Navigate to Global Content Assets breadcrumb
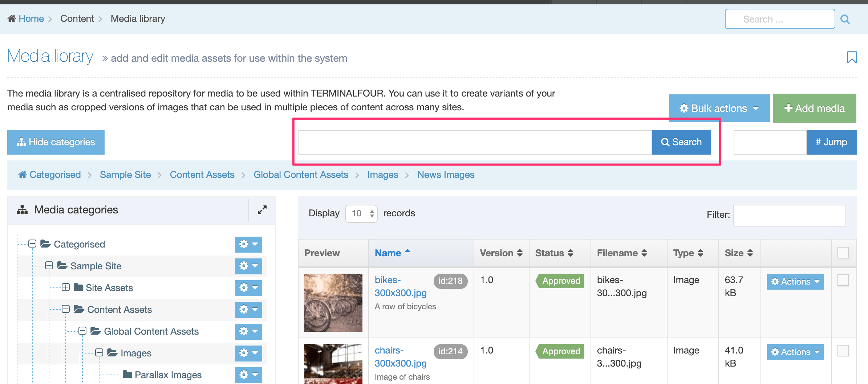The height and width of the screenshot is (384, 868). 301,175
